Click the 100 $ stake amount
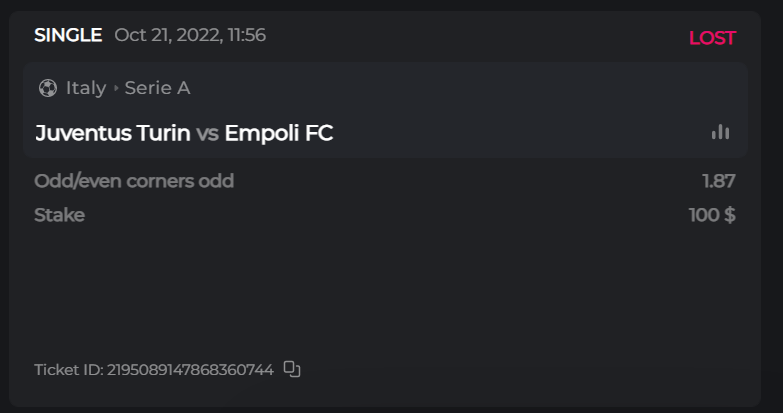Image resolution: width=783 pixels, height=413 pixels. click(712, 215)
